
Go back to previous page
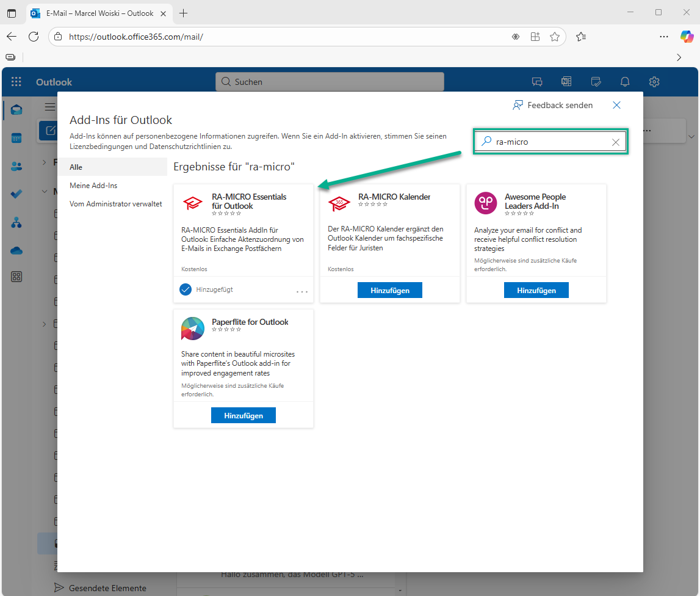click(x=12, y=37)
